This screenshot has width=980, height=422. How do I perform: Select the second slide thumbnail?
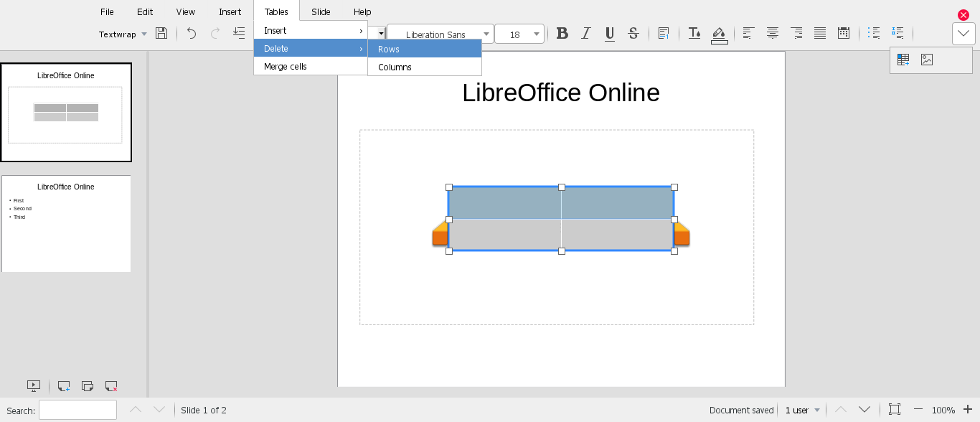click(x=66, y=224)
